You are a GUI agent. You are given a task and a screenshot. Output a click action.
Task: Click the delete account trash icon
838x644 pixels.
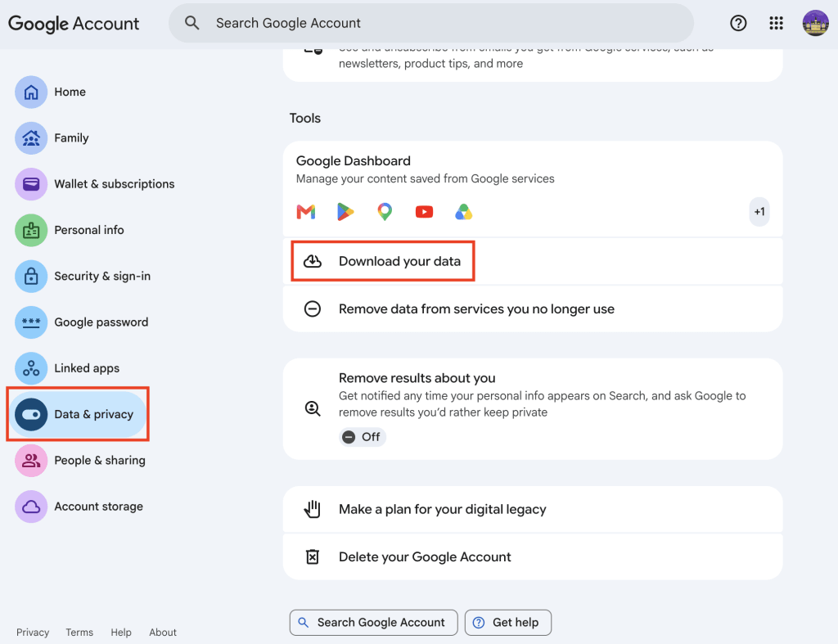click(x=313, y=557)
